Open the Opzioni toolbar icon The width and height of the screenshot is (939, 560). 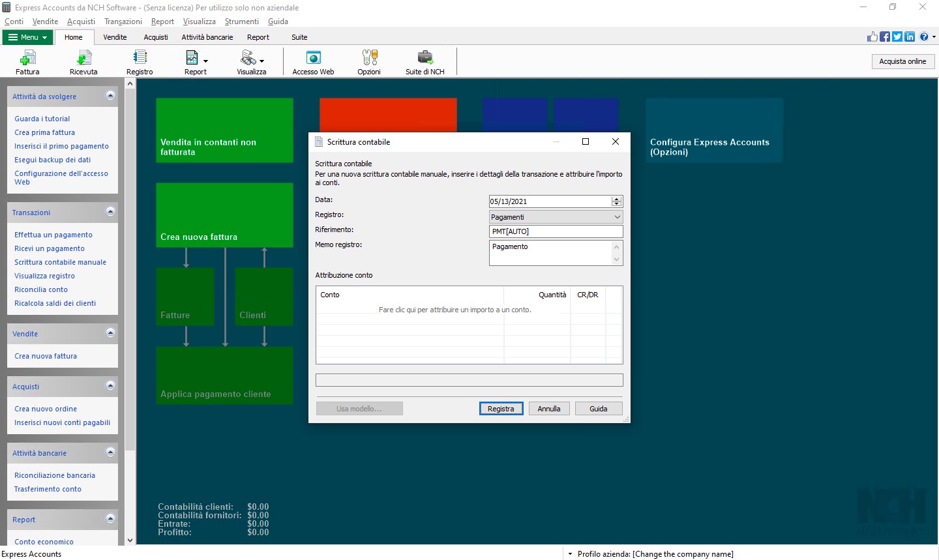point(369,63)
